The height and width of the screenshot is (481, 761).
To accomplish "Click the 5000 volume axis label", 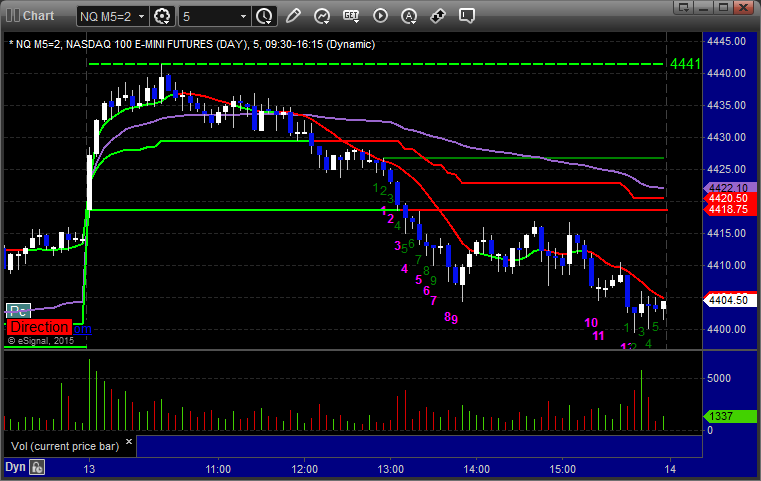I will 719,378.
